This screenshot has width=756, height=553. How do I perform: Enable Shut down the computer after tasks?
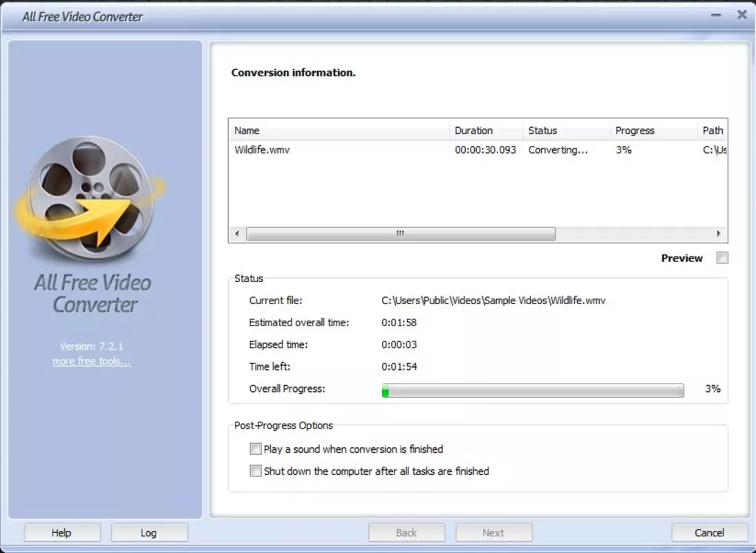click(256, 471)
